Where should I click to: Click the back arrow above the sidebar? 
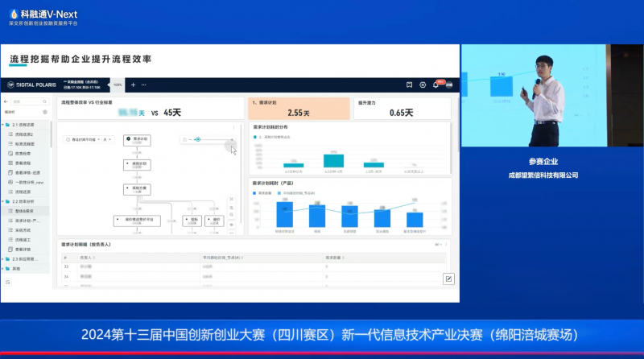6,101
